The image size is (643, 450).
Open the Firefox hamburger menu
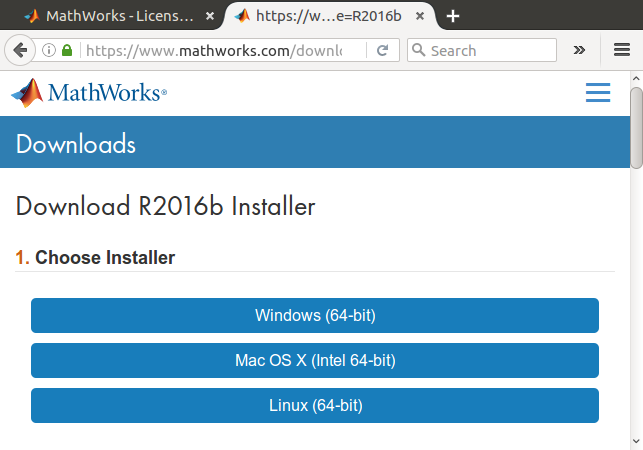(622, 50)
